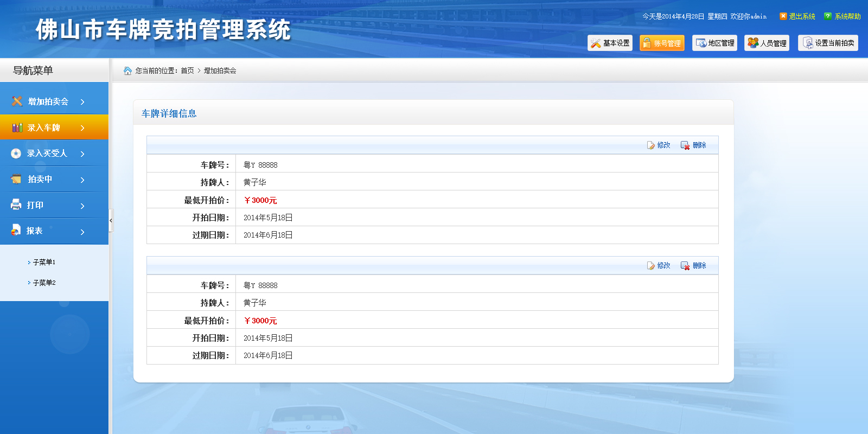Click 修改 edit icon in first record
Screen dimensions: 868x434
(x=651, y=145)
